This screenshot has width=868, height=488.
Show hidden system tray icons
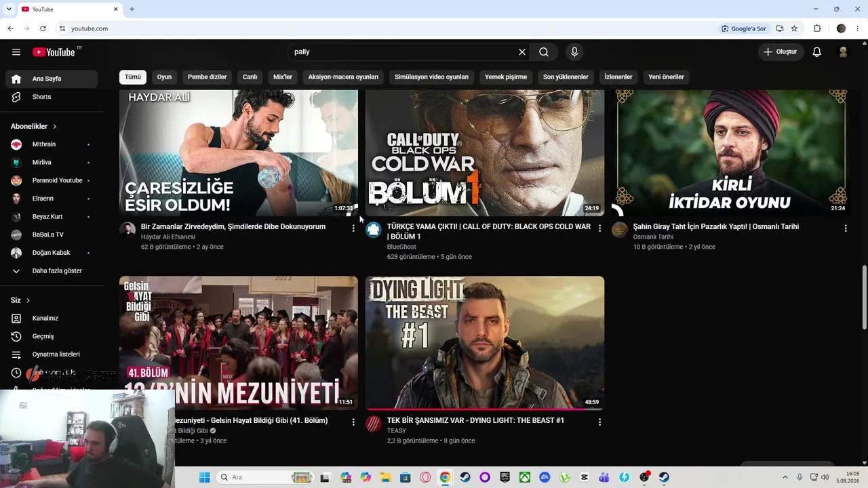coord(785,477)
